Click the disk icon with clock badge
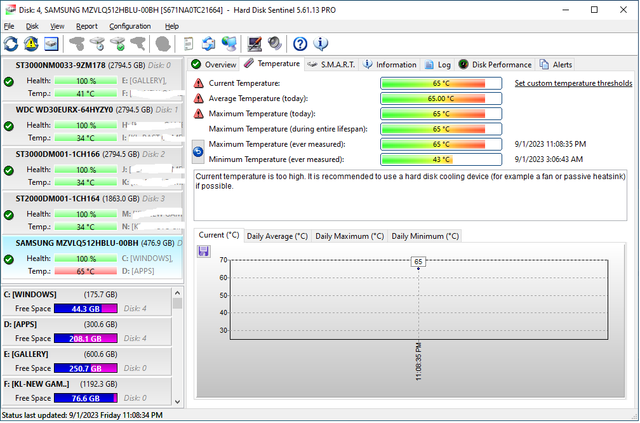This screenshot has width=640, height=423. pos(98,44)
